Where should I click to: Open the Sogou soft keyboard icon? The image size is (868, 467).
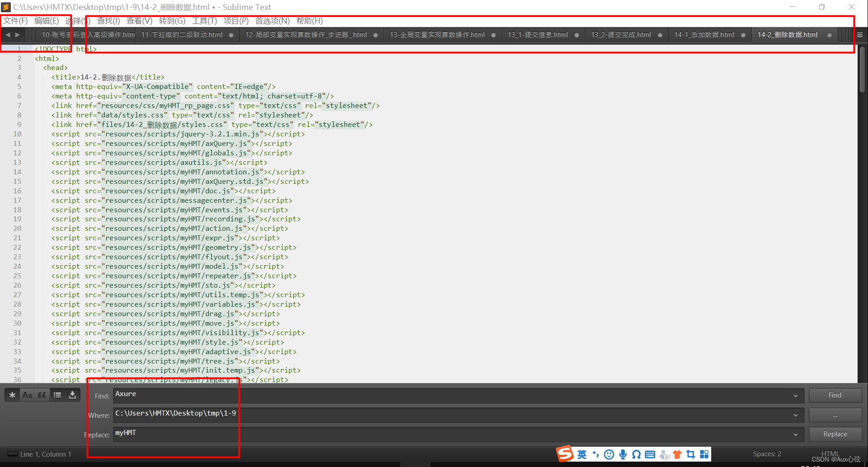(650, 454)
